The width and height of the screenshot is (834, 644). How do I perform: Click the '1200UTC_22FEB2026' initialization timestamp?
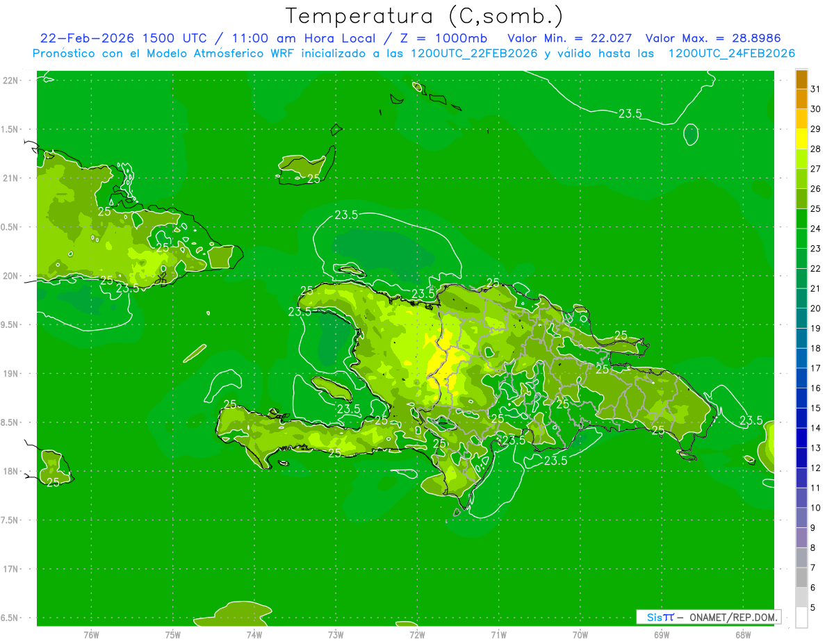pos(474,53)
